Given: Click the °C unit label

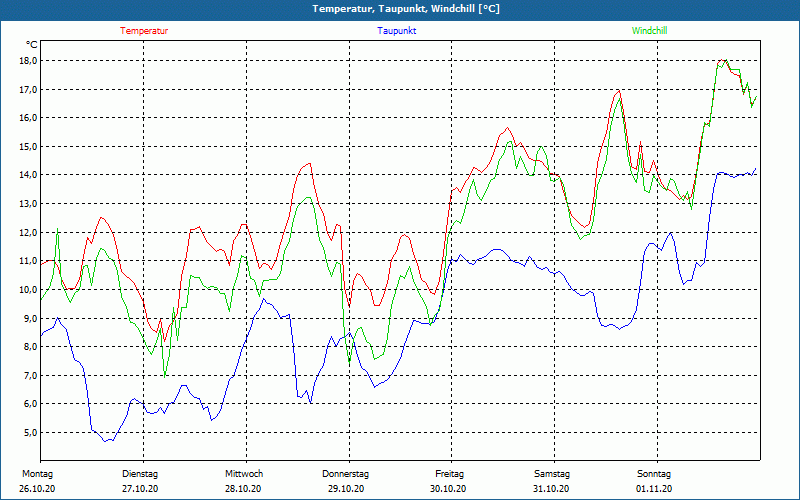Looking at the screenshot, I should [x=32, y=45].
